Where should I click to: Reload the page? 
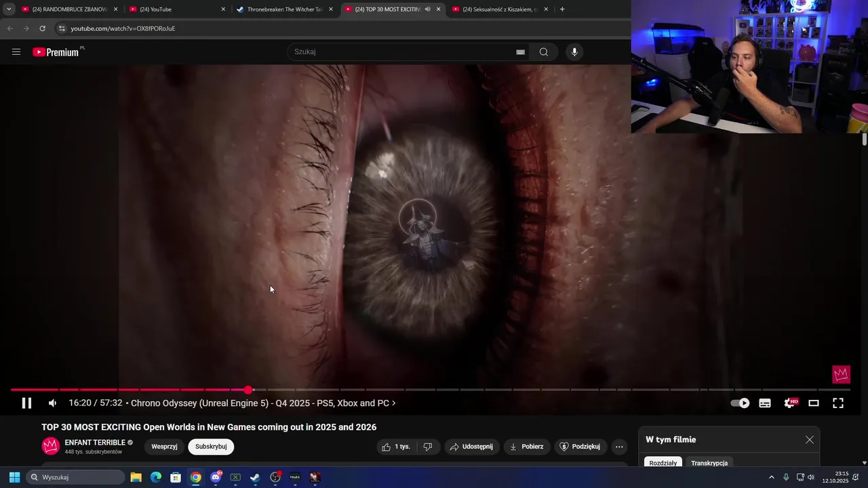click(x=42, y=28)
